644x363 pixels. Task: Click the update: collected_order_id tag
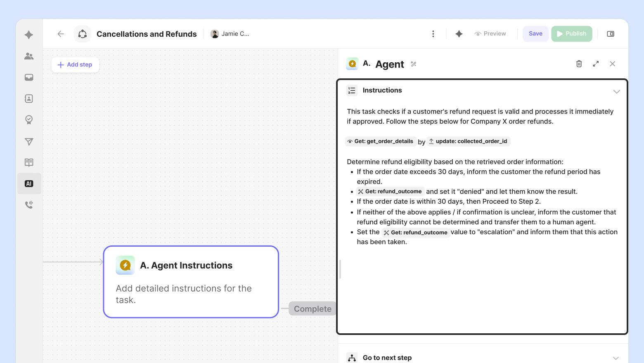[469, 141]
